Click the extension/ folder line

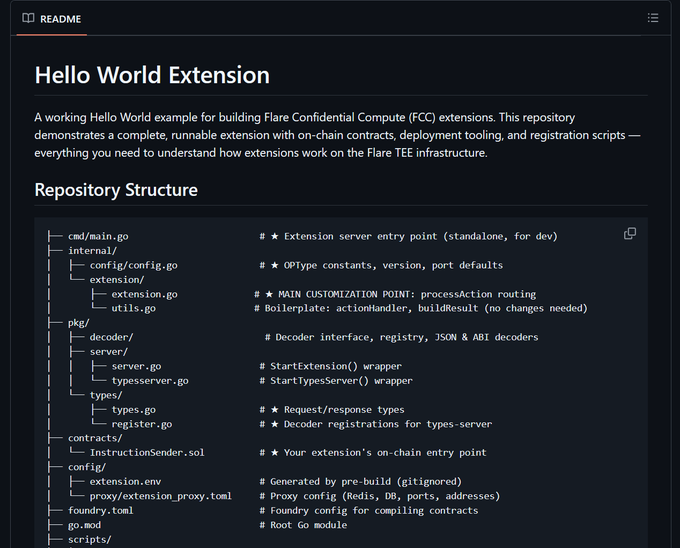[117, 280]
